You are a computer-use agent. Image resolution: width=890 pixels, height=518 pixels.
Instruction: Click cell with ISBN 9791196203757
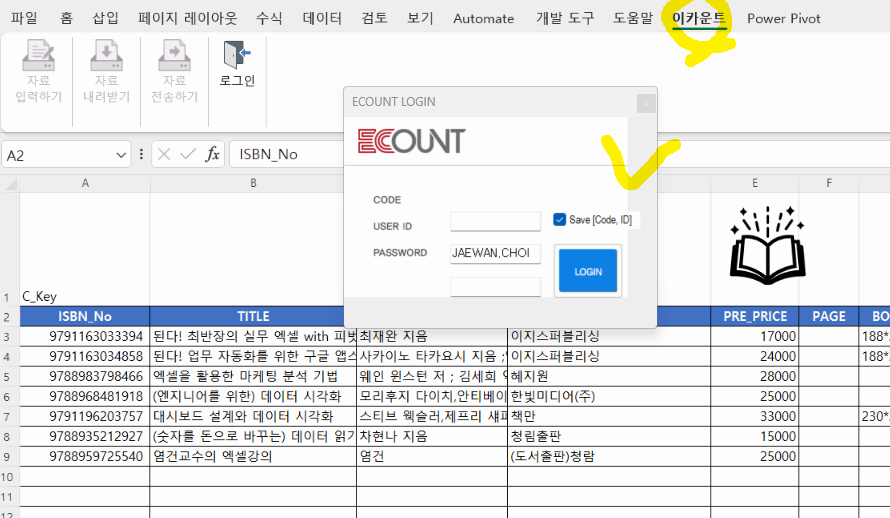pos(85,416)
